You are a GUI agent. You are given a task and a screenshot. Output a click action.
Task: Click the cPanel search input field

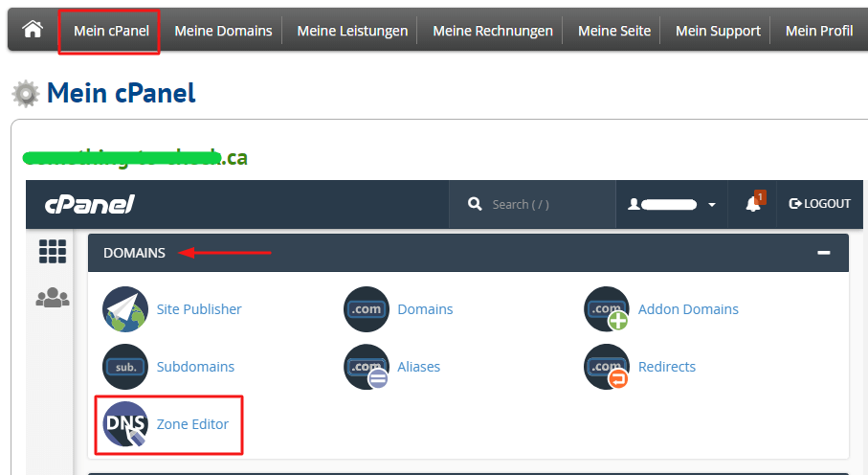click(542, 204)
